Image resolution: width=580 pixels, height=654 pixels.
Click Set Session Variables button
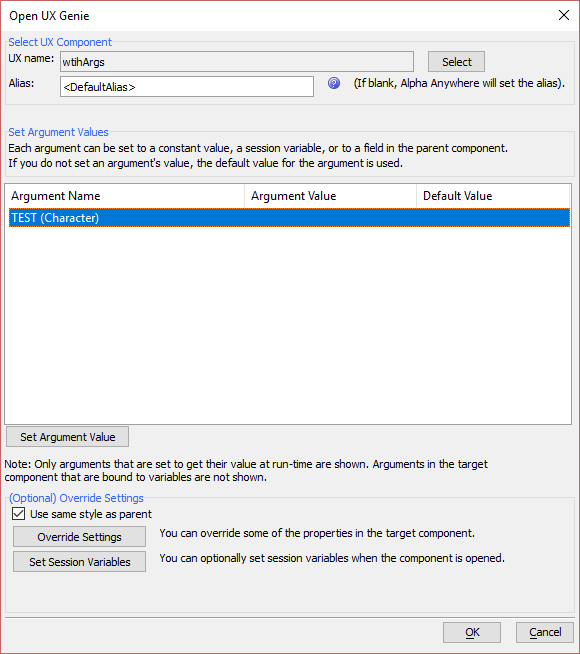79,562
